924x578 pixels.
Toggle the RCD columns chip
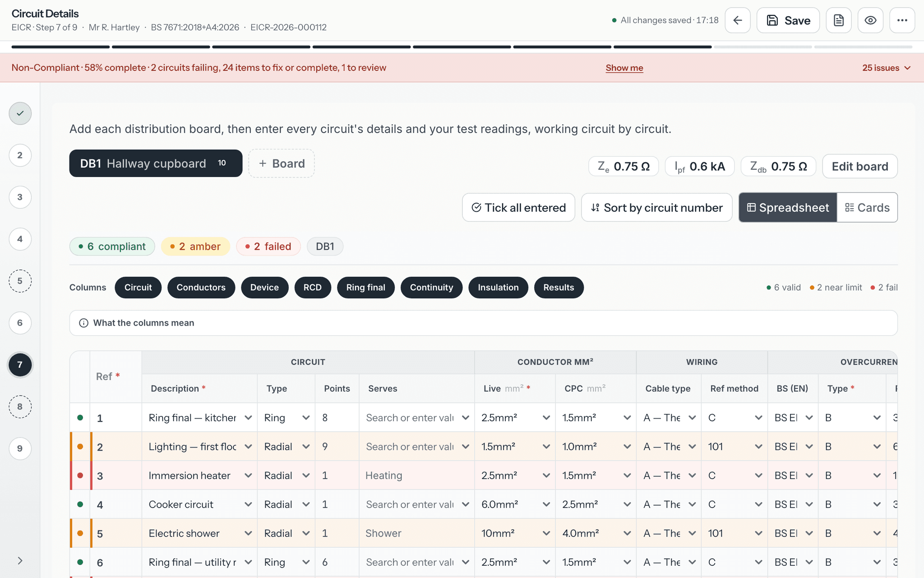(313, 288)
